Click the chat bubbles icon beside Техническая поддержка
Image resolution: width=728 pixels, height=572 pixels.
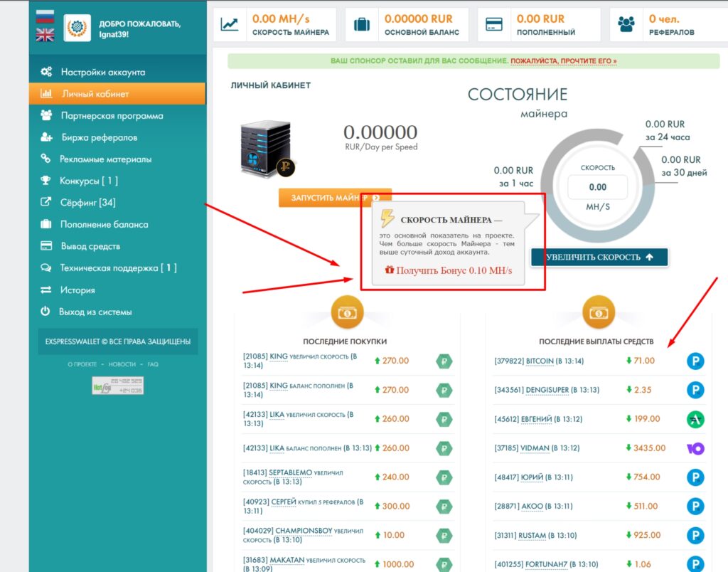pyautogui.click(x=45, y=268)
